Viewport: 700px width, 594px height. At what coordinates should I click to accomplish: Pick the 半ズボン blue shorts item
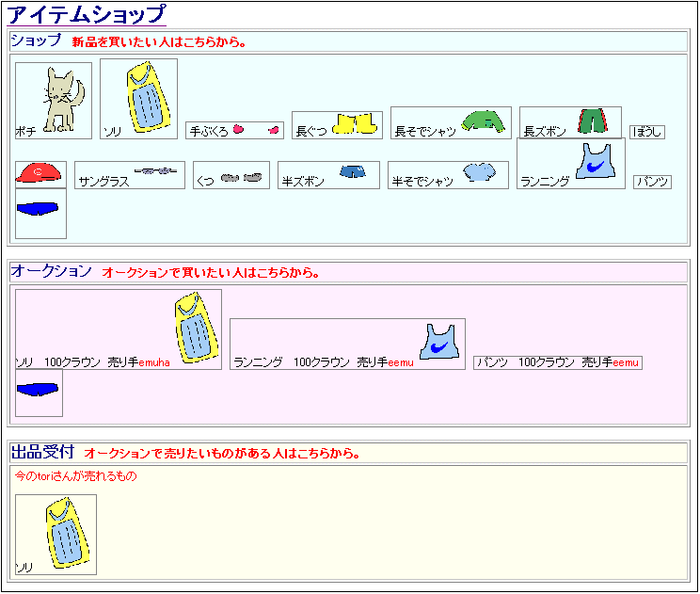coord(328,175)
